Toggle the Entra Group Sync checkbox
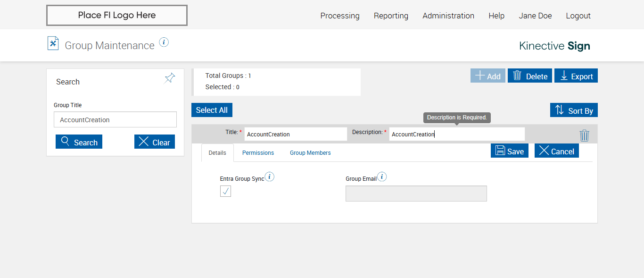 225,191
